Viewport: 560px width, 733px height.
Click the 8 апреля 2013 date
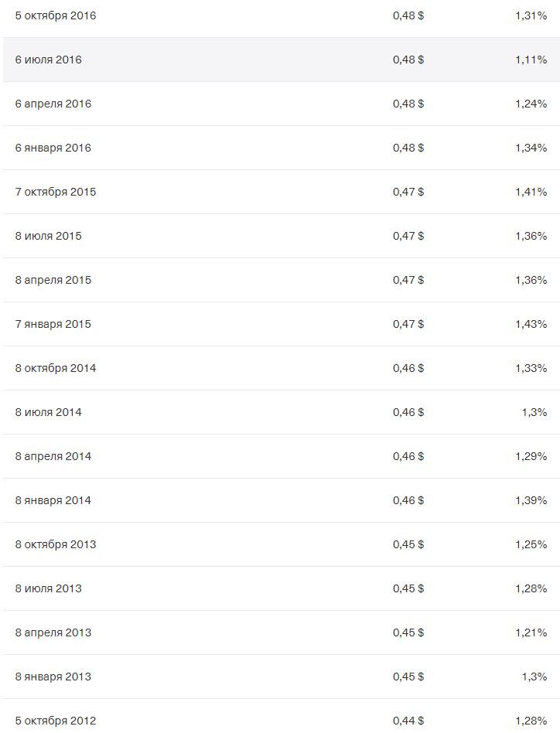point(53,632)
